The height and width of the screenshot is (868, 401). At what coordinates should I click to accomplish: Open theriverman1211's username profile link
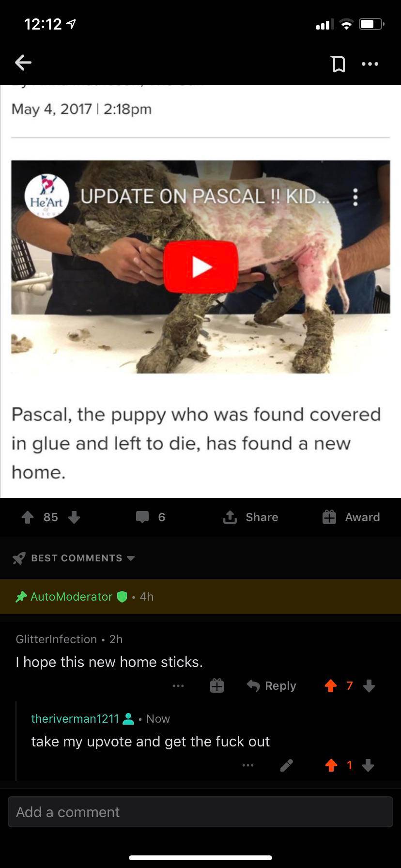tap(75, 718)
